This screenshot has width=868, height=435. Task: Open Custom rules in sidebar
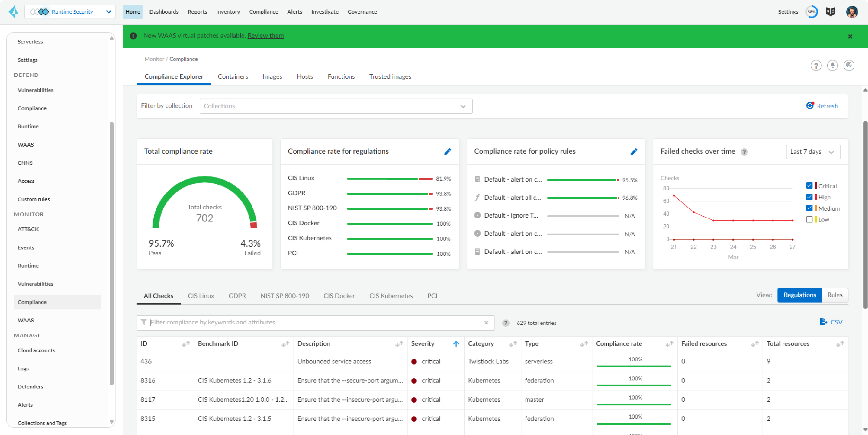[x=33, y=199]
